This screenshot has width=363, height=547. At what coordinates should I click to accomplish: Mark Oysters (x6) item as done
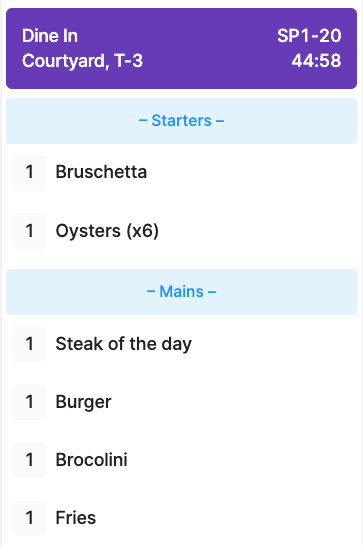(181, 231)
